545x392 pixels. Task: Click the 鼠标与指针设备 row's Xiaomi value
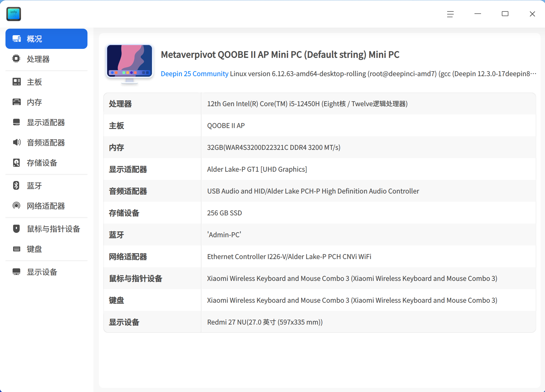pos(352,278)
